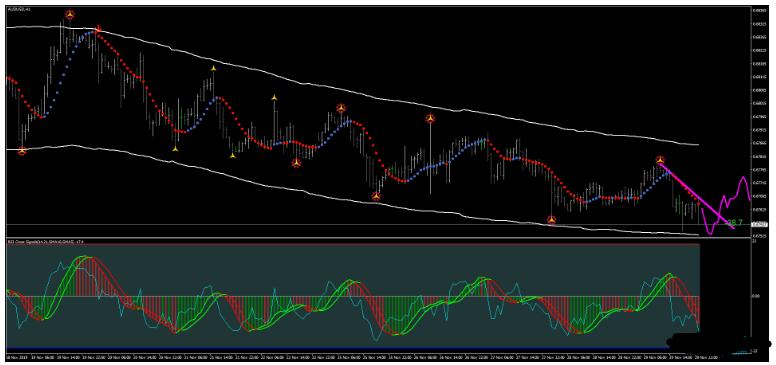The width and height of the screenshot is (776, 365).
Task: Click the 0.00 level on oscillator scale
Action: [x=755, y=296]
